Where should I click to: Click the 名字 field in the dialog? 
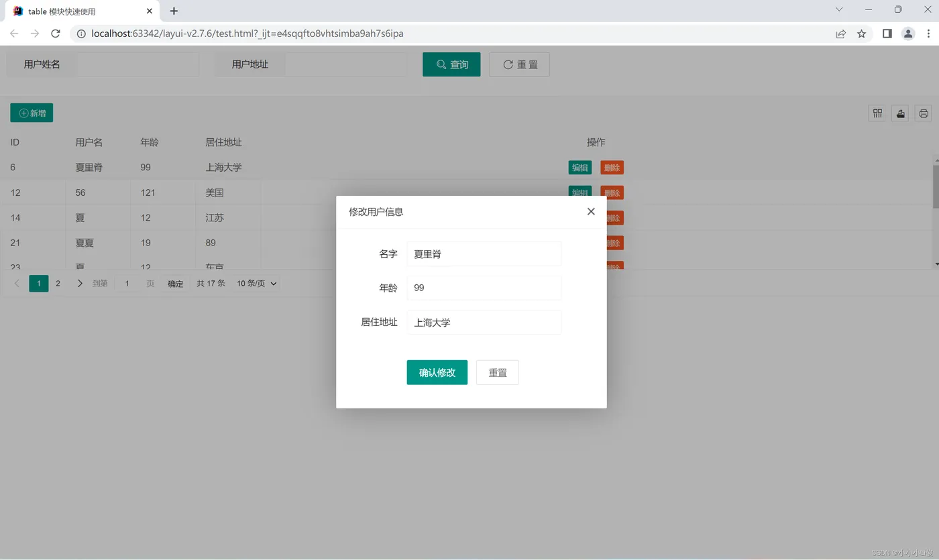pos(484,254)
